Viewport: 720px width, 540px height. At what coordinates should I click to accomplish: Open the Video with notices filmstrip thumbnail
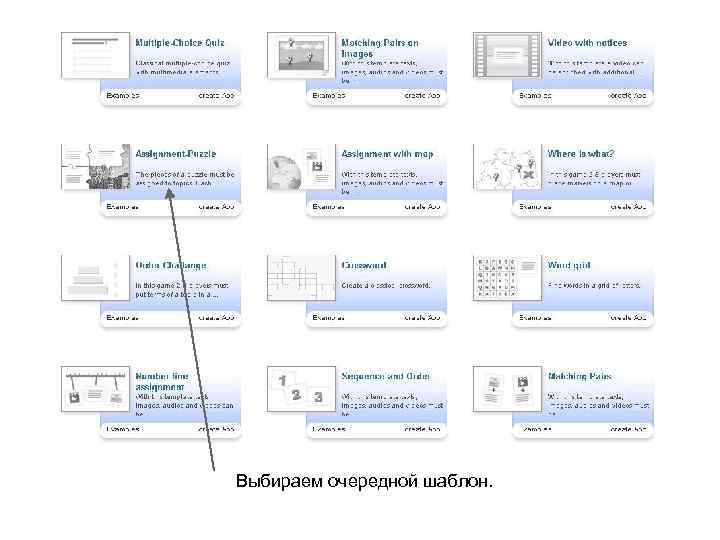[x=507, y=56]
